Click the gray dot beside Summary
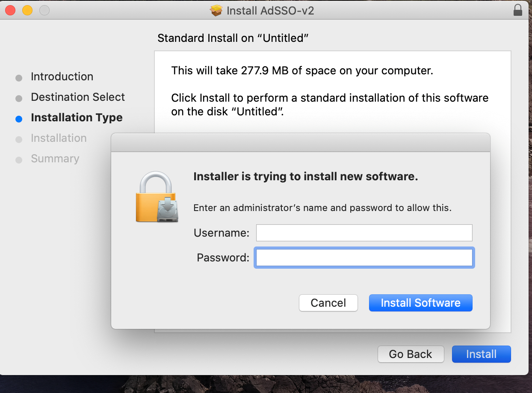 coord(19,160)
